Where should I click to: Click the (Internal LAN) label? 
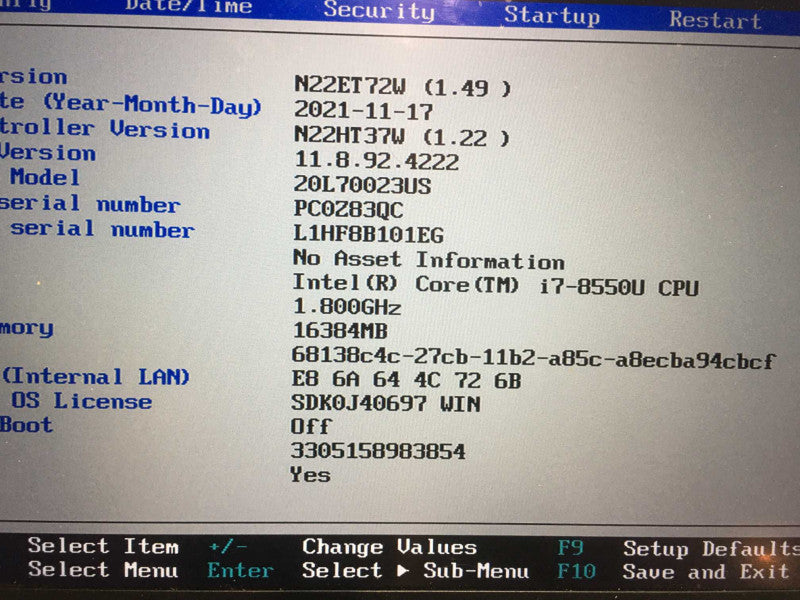(x=95, y=378)
